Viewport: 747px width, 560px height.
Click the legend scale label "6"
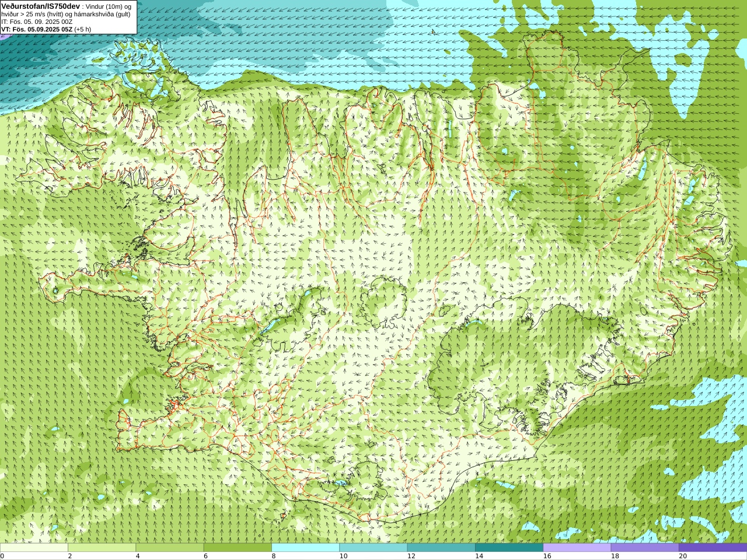pyautogui.click(x=205, y=556)
